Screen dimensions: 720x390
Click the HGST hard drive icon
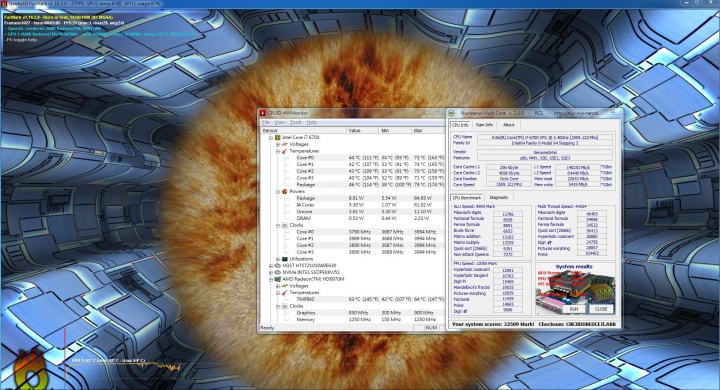(x=278, y=266)
